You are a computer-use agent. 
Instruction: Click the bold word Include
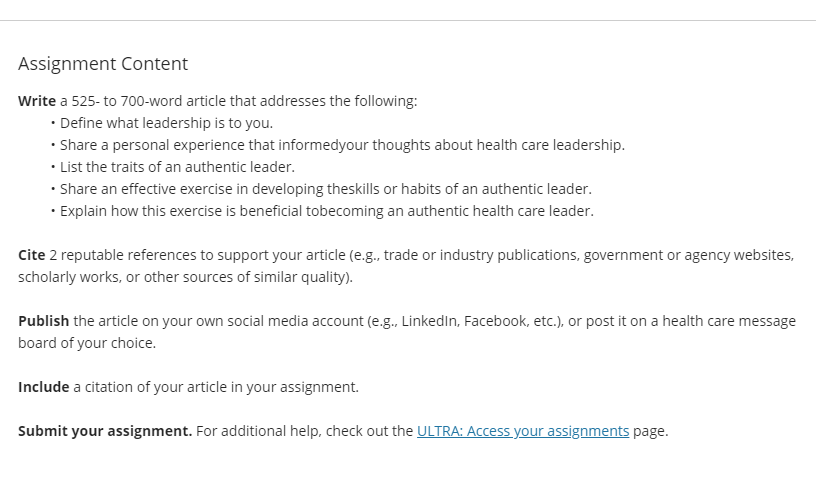coord(44,387)
